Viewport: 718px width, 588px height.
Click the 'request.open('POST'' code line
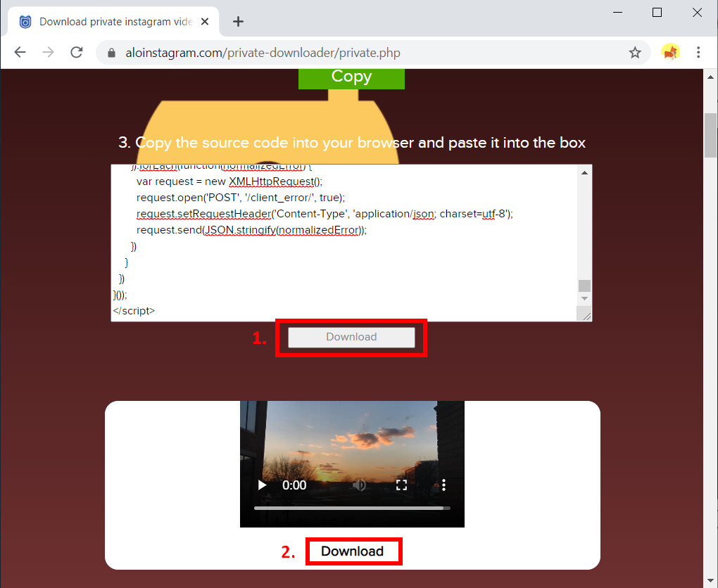coord(241,198)
